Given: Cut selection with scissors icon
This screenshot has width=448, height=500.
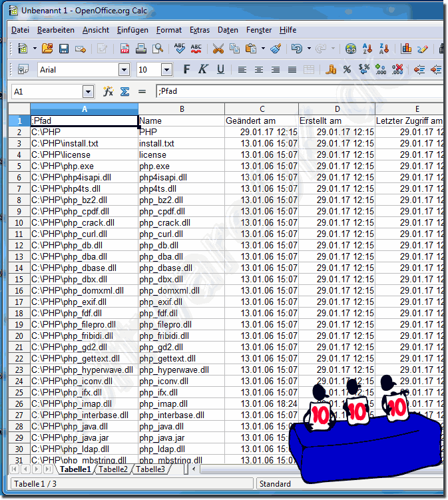Looking at the screenshot, I should pyautogui.click(x=218, y=49).
